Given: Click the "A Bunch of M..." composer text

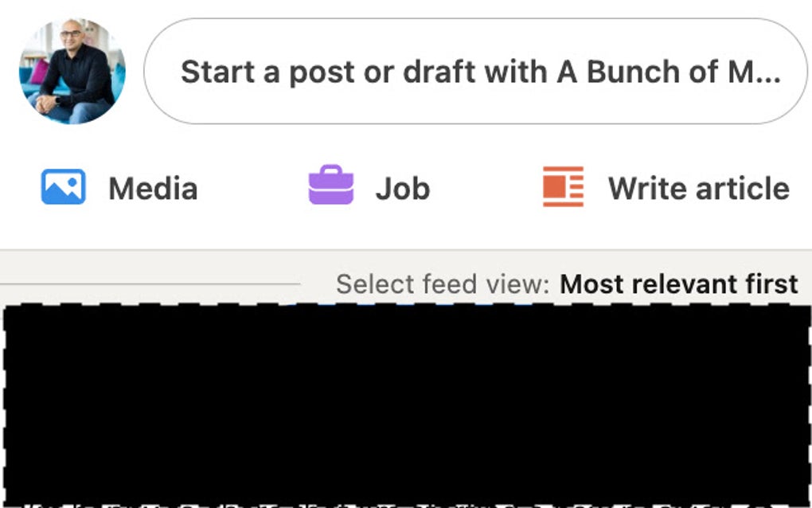Looking at the screenshot, I should coord(669,72).
